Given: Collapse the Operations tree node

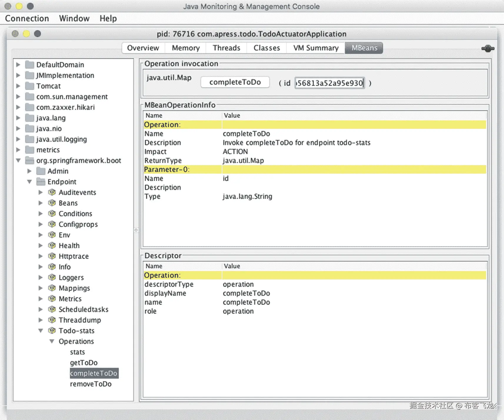Looking at the screenshot, I should pyautogui.click(x=52, y=341).
